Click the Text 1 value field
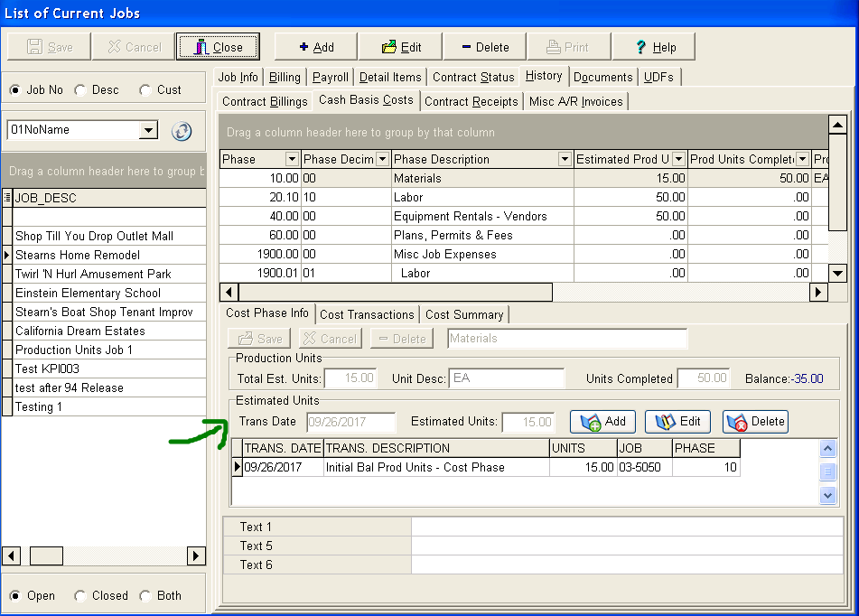Viewport: 859px width, 616px height. [x=627, y=527]
